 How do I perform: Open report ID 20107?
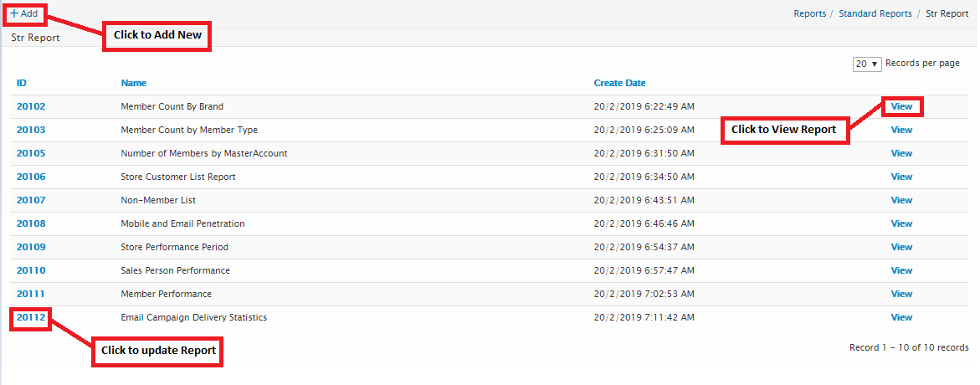[x=31, y=200]
